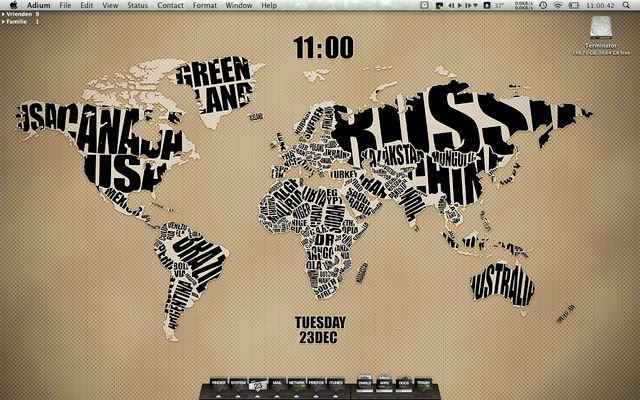Open the Edit menu
This screenshot has height=400, width=640.
[87, 5]
